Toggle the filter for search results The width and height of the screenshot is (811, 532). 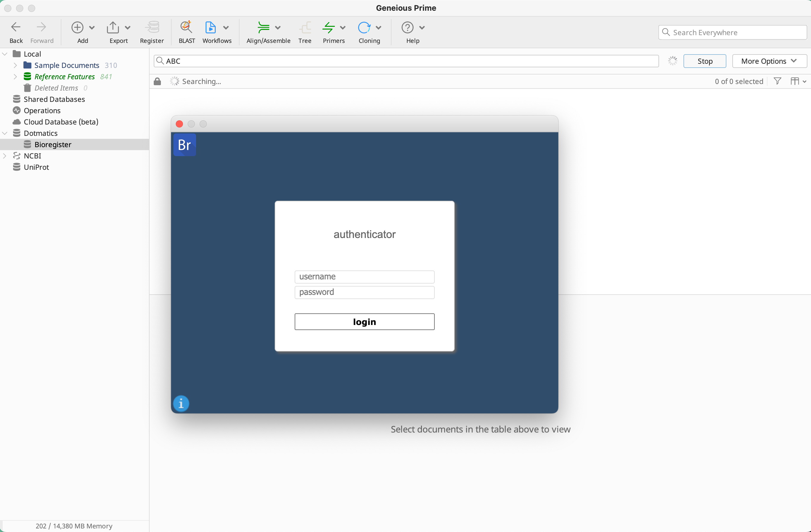coord(777,81)
